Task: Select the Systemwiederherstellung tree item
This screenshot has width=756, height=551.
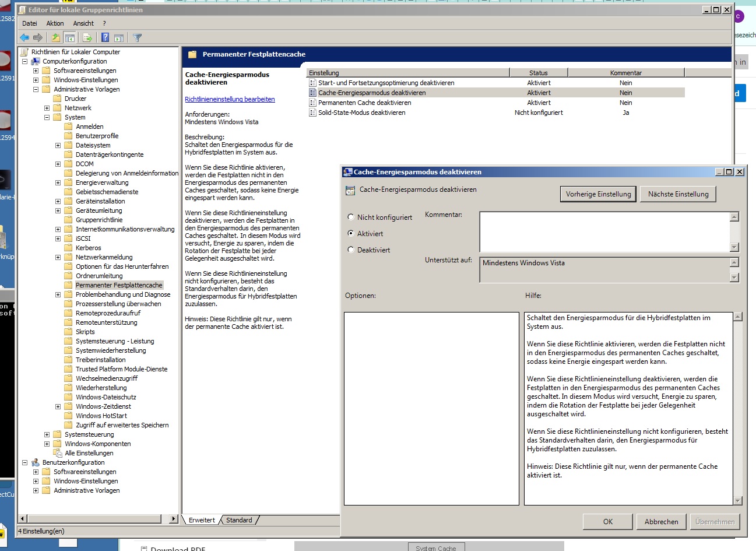Action: point(111,350)
